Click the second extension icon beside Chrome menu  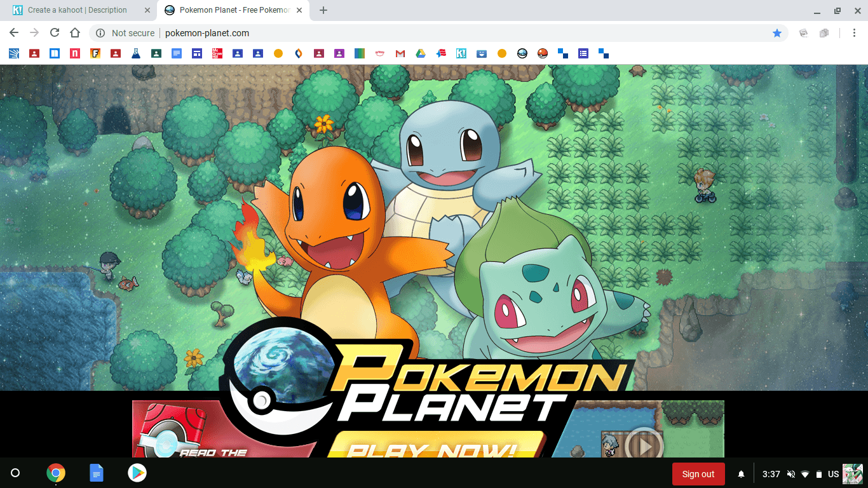pyautogui.click(x=824, y=33)
